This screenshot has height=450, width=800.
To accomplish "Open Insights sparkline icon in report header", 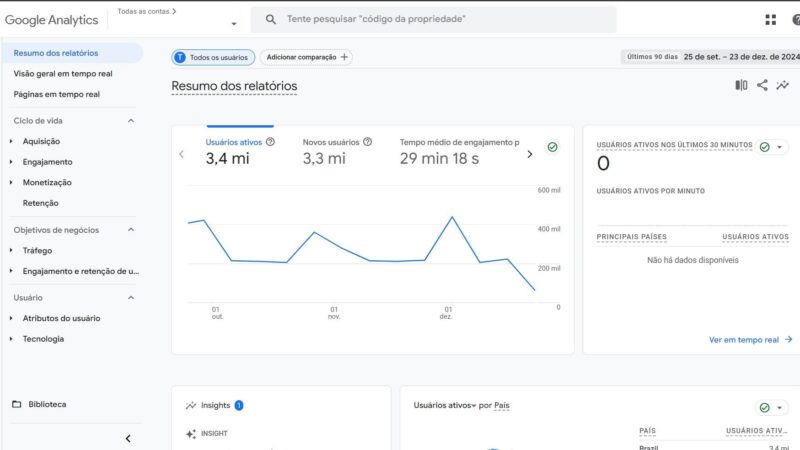I will [782, 85].
